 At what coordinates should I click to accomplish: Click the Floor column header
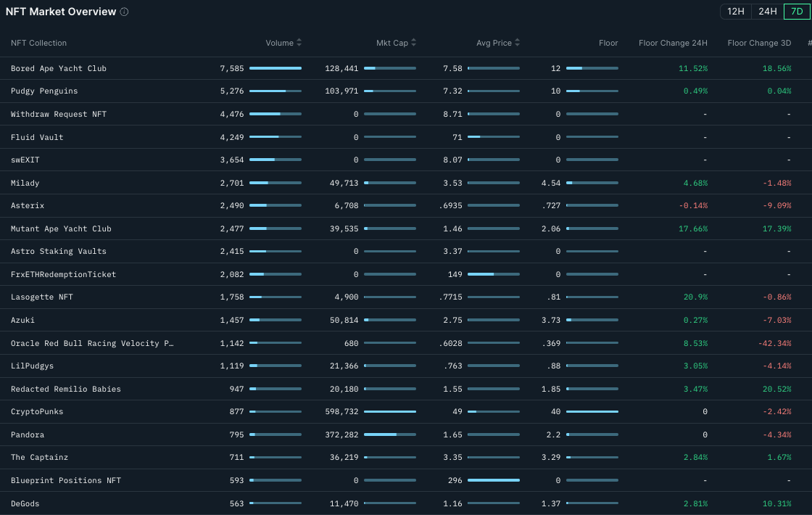click(608, 43)
